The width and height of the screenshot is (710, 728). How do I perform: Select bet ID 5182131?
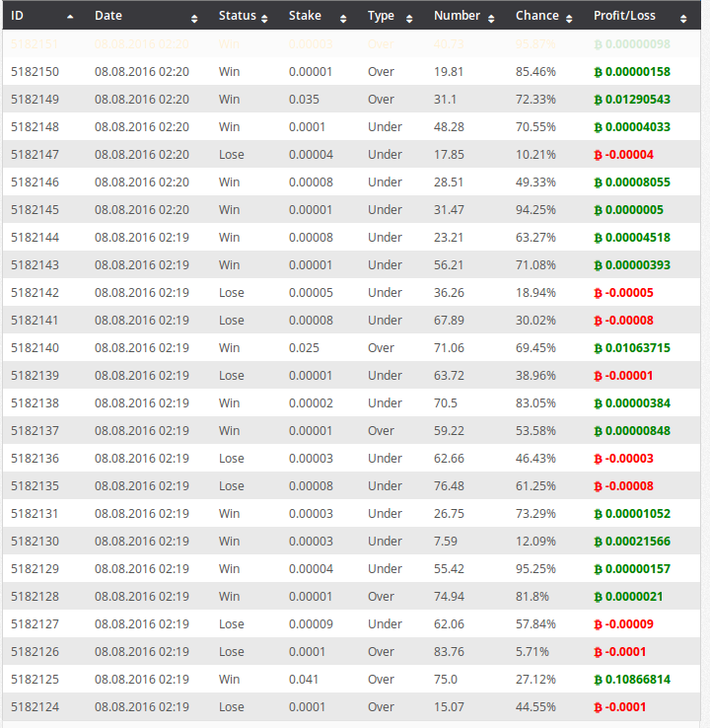[35, 514]
